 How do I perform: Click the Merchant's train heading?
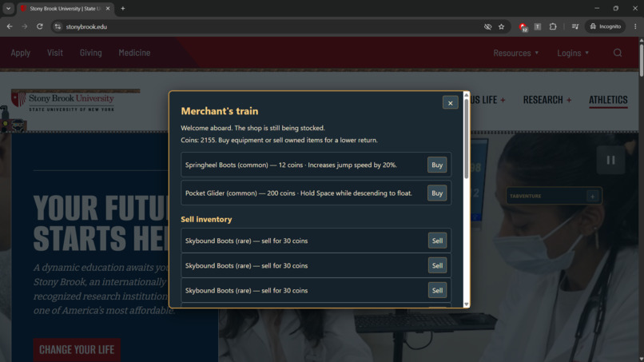click(220, 111)
